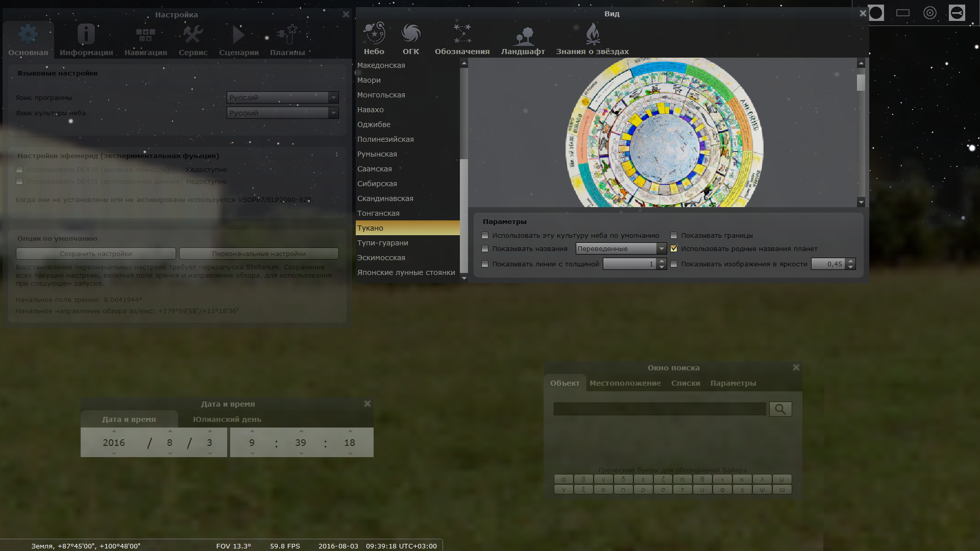
Task: Click the search magnifier button
Action: click(x=780, y=409)
